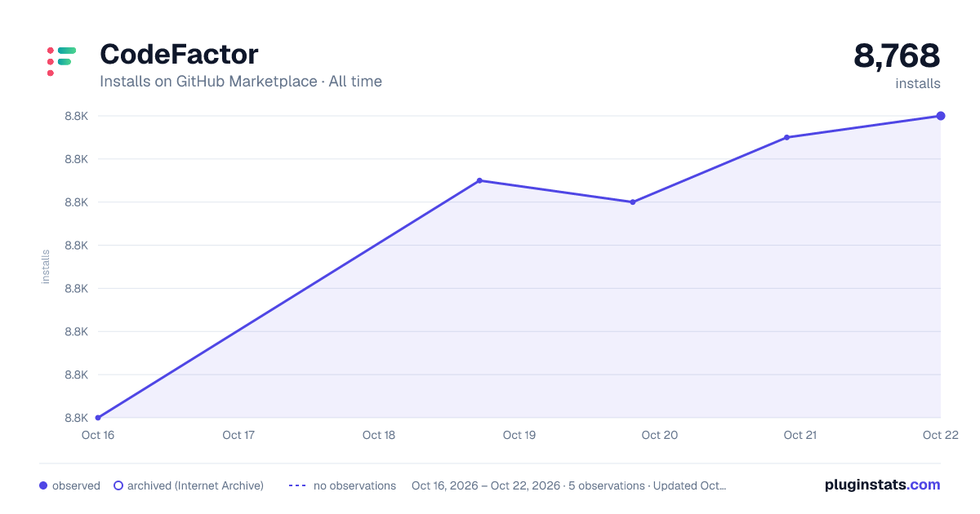Image resolution: width=980 pixels, height=514 pixels.
Task: Select the dip data point just before Oct 20
Action: point(633,202)
